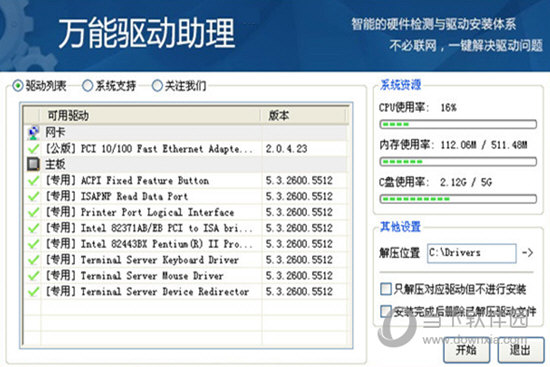The width and height of the screenshot is (550, 367).
Task: Select the 关注我们 radio button
Action: click(x=157, y=86)
